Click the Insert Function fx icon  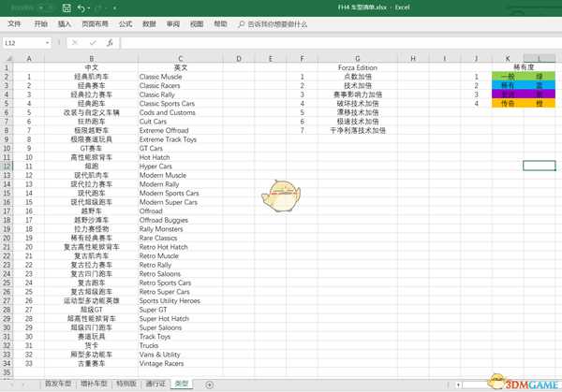(x=110, y=43)
